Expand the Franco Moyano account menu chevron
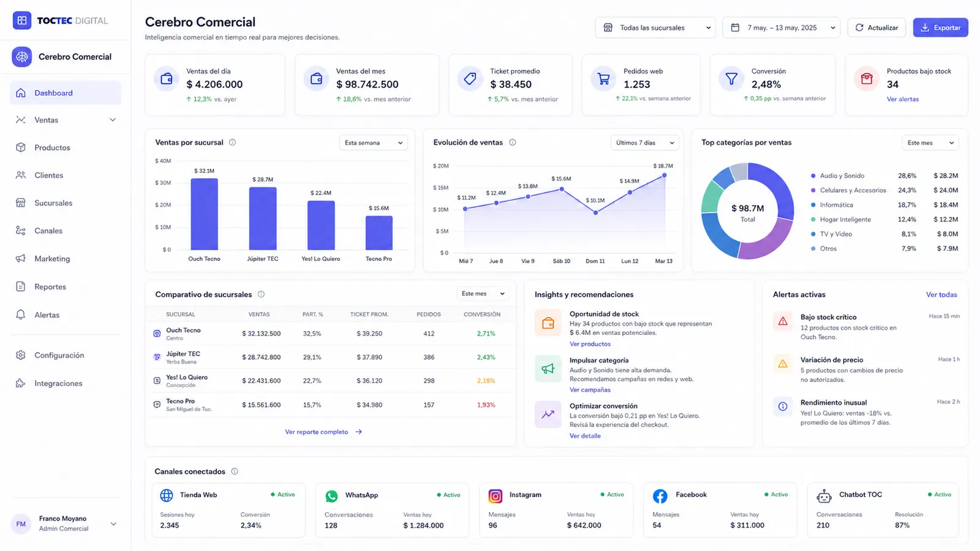 pyautogui.click(x=113, y=524)
